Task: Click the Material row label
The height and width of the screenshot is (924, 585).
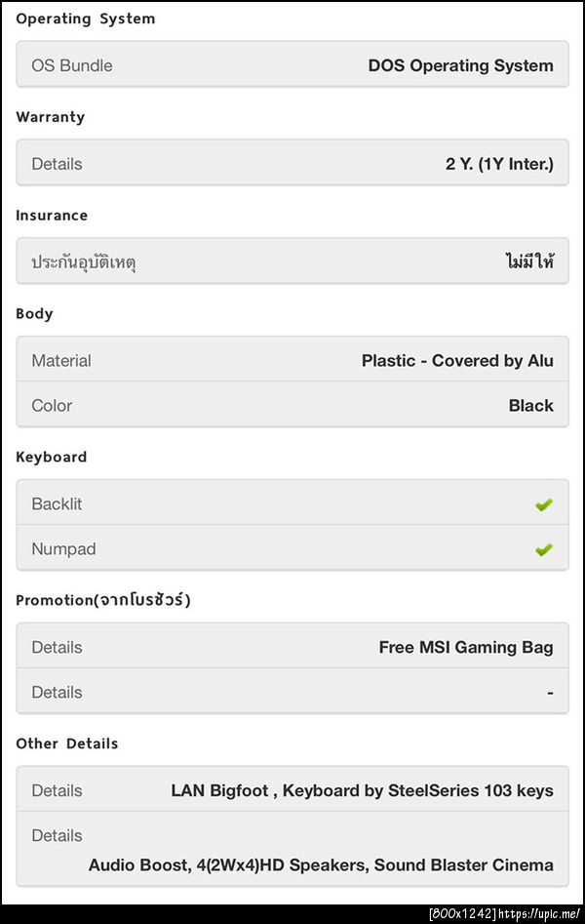Action: point(61,360)
